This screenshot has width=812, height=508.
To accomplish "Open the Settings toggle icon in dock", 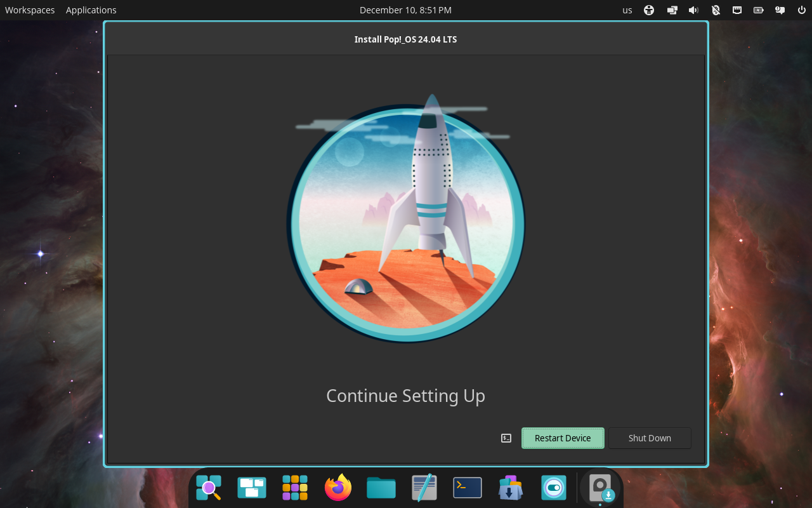I will tap(554, 488).
